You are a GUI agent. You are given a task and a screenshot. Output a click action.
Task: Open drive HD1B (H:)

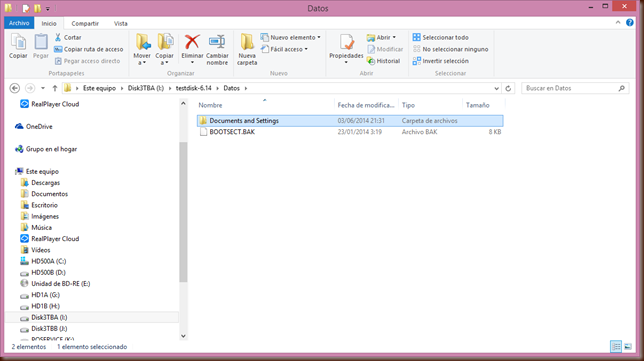point(40,306)
